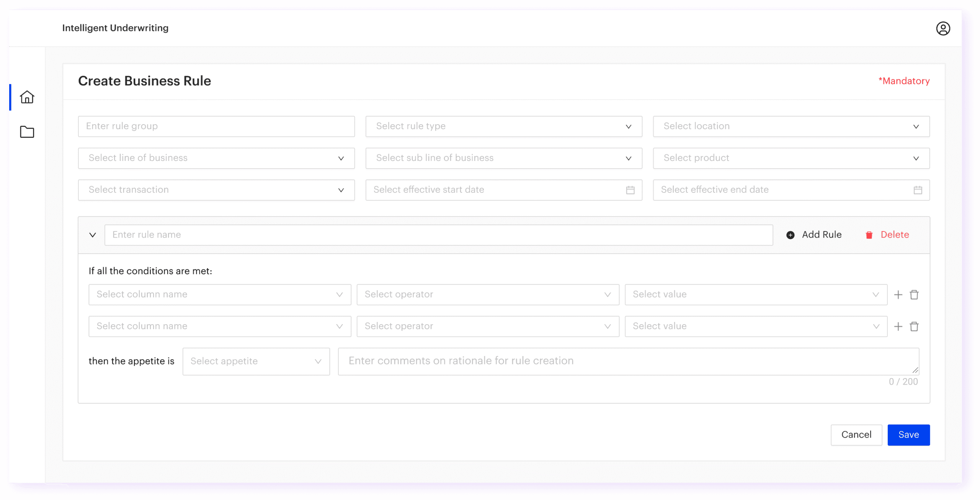Save the business rule
This screenshot has height=500, width=980.
(908, 435)
